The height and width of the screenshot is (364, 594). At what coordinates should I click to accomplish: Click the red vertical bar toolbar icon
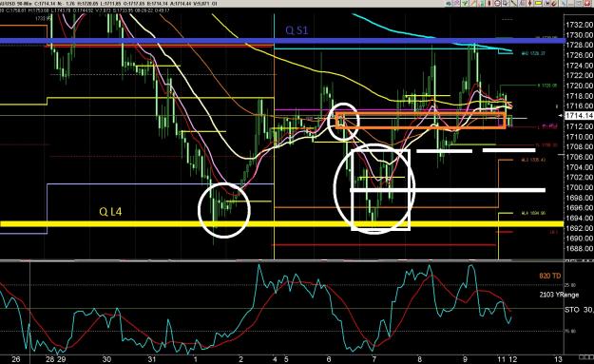click(489, 3)
